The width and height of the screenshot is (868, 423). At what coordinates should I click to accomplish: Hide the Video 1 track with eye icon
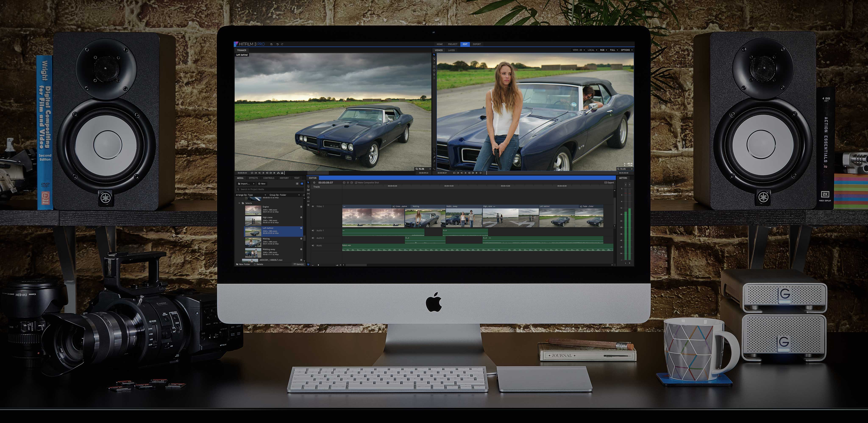[313, 206]
